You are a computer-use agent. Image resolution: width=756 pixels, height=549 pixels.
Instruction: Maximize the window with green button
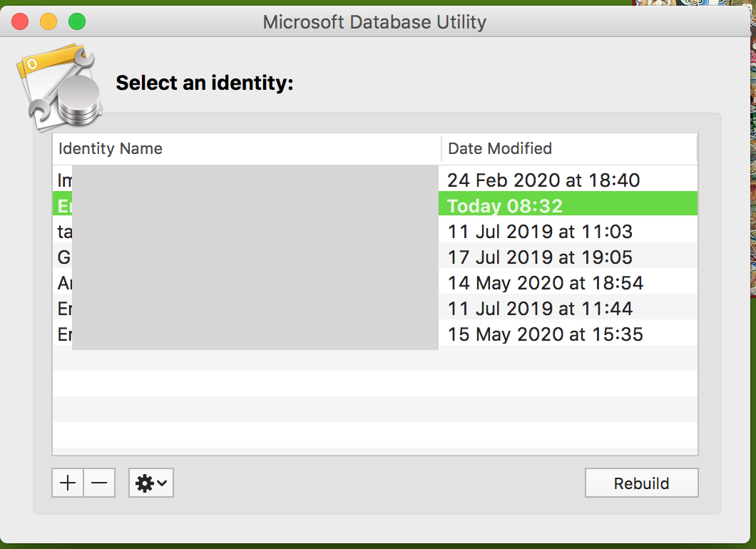pyautogui.click(x=77, y=21)
